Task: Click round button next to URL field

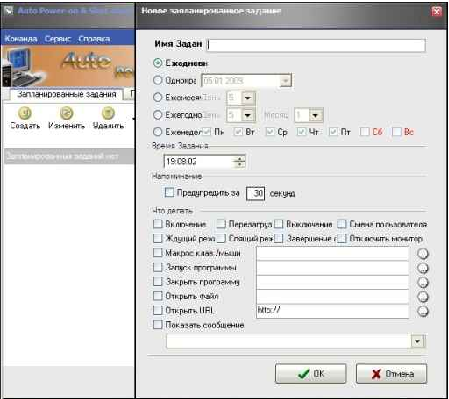Action: [x=423, y=311]
